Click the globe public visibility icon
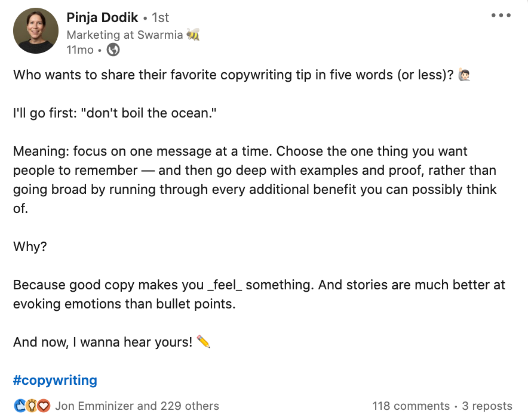This screenshot has height=420, width=528. [x=113, y=50]
